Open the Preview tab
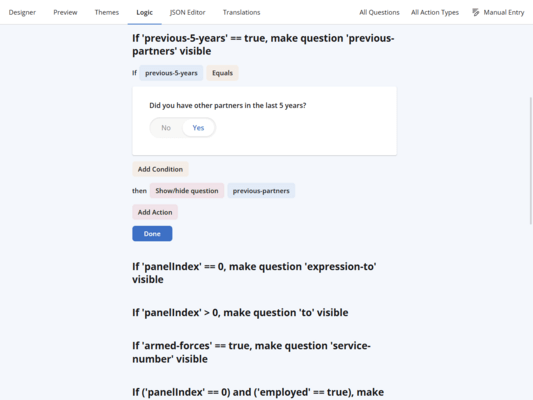This screenshot has height=400, width=533. 65,13
